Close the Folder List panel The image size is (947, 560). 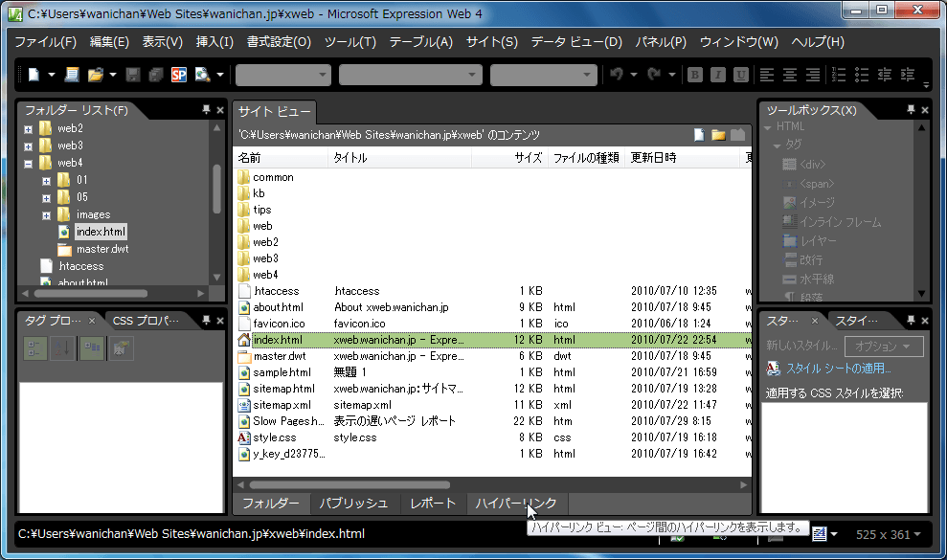[x=220, y=110]
